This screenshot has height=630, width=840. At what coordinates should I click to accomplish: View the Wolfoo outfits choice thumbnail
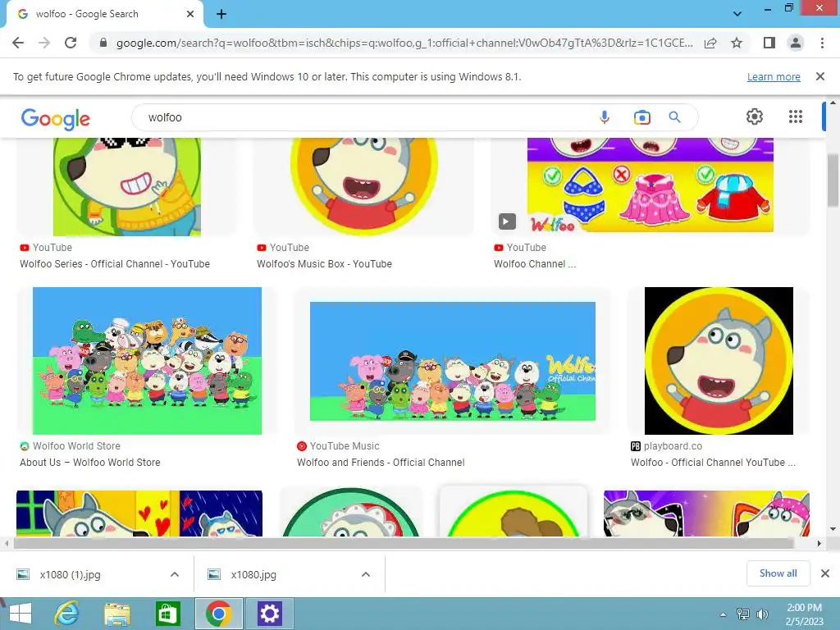pyautogui.click(x=651, y=185)
